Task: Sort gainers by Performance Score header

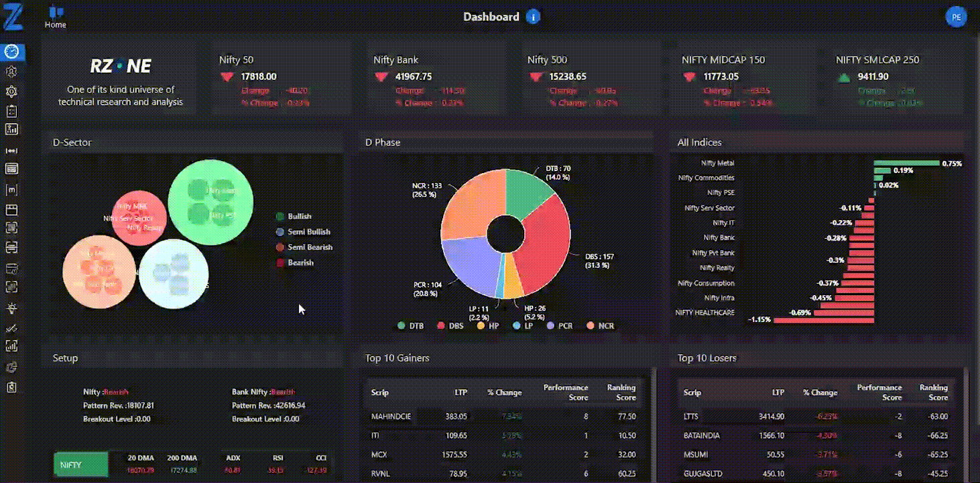Action: pos(566,392)
